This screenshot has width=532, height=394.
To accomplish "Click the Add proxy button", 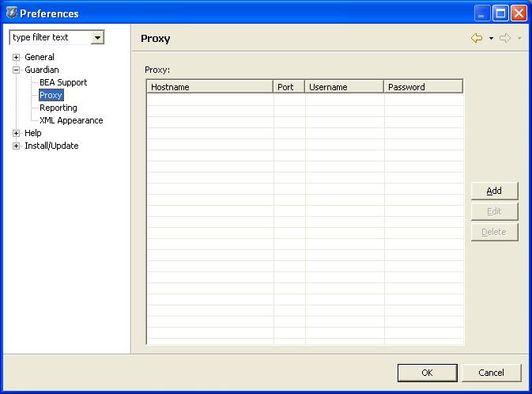I will point(494,191).
